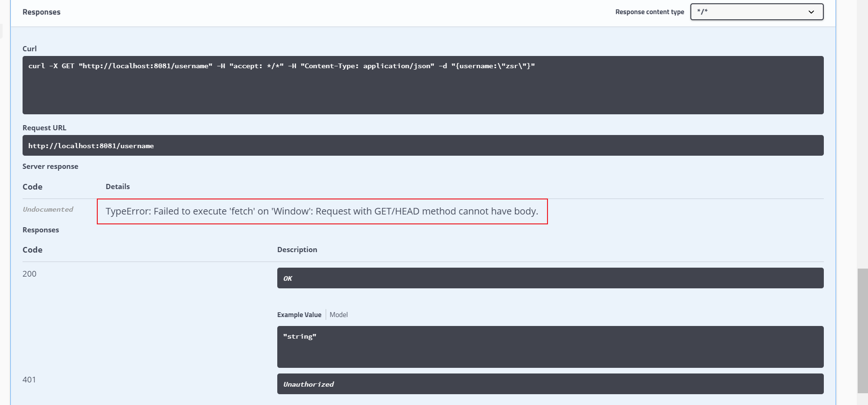Image resolution: width=868 pixels, height=405 pixels.
Task: Select the Description column header
Action: pos(297,250)
